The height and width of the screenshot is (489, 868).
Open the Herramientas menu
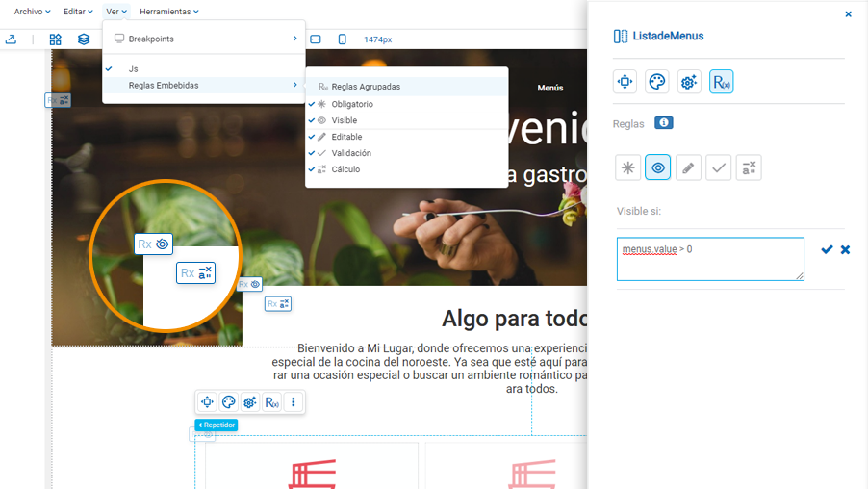[x=168, y=12]
